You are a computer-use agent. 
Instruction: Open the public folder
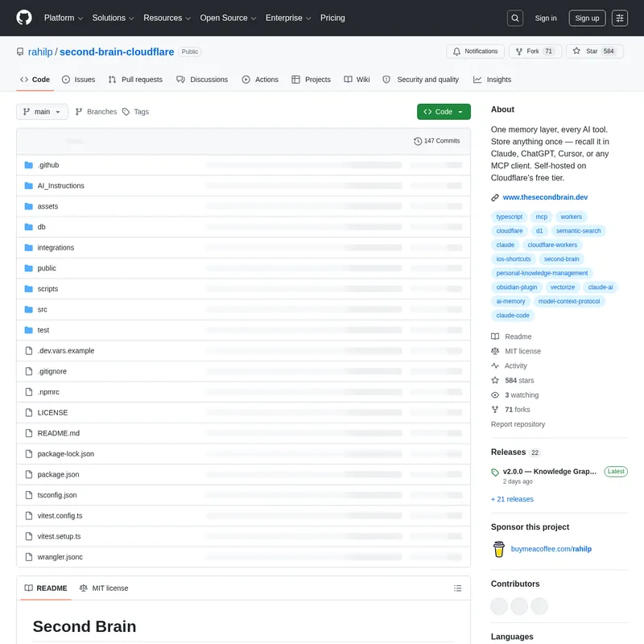click(47, 268)
